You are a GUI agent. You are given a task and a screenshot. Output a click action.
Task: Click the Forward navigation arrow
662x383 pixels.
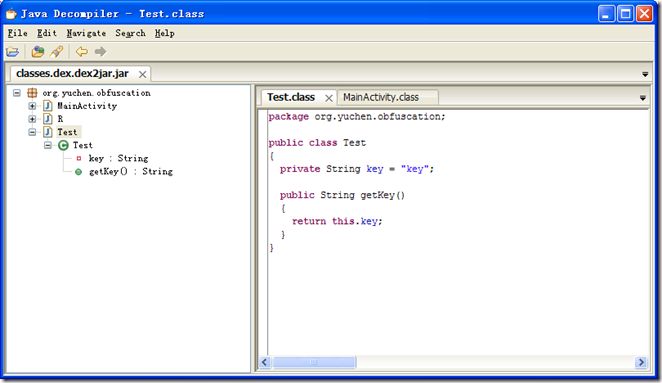(x=100, y=52)
